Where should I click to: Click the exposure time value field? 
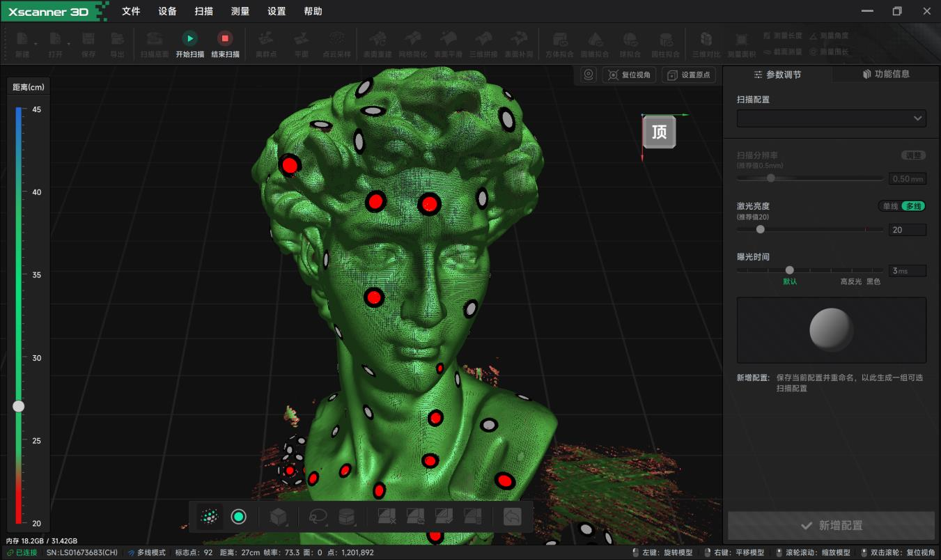[907, 271]
